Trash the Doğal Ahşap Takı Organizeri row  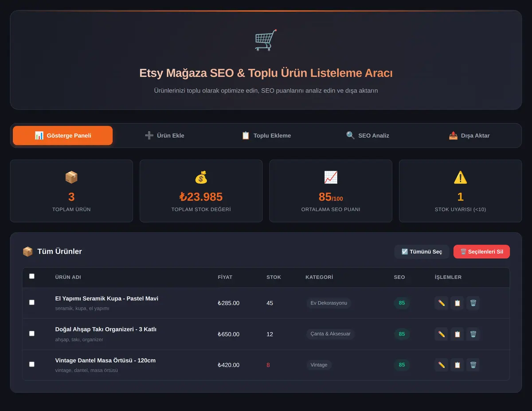(x=473, y=334)
